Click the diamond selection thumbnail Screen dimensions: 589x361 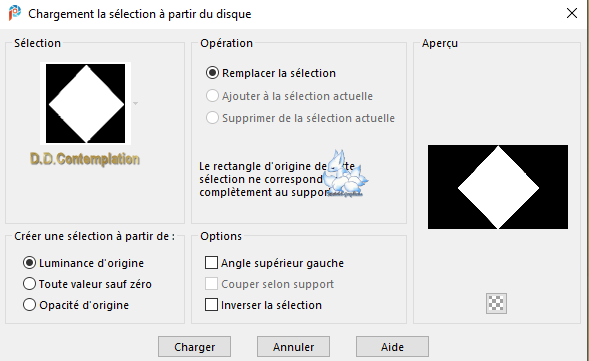tap(86, 103)
